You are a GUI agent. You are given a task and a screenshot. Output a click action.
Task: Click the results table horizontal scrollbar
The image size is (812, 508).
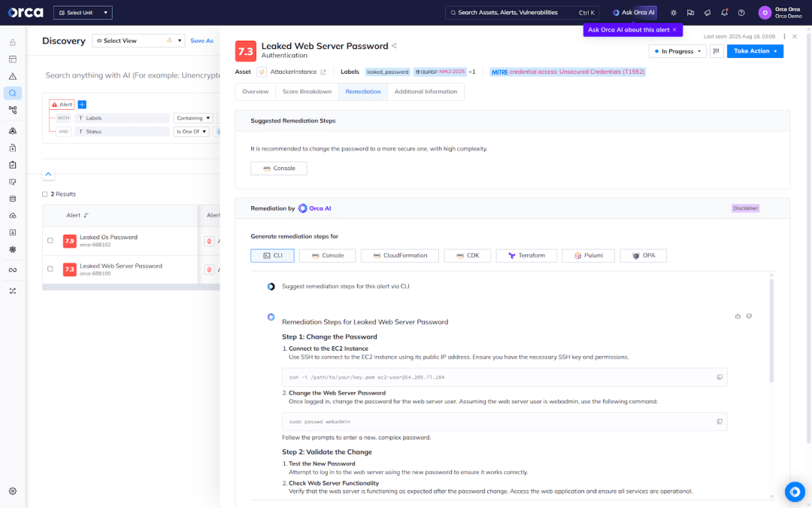tap(131, 287)
